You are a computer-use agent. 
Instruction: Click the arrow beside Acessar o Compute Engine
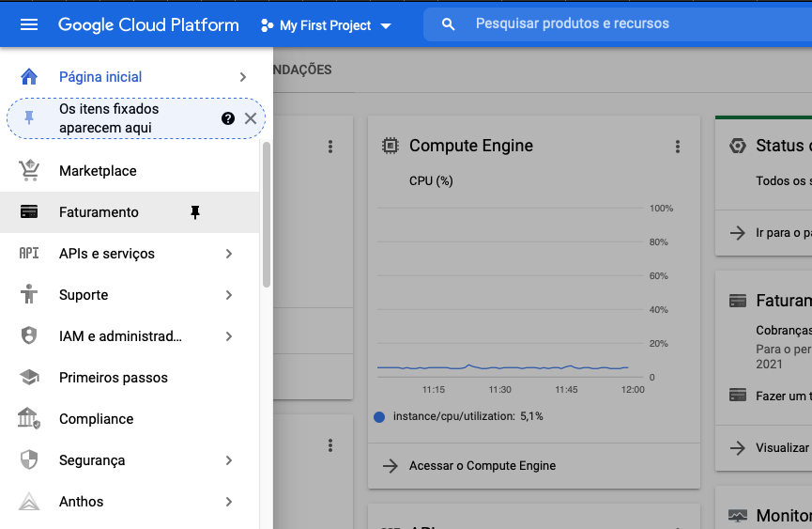[390, 466]
